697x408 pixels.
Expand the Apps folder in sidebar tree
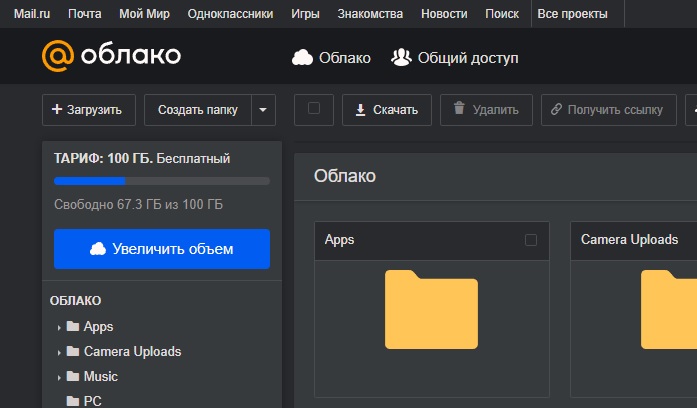59,328
